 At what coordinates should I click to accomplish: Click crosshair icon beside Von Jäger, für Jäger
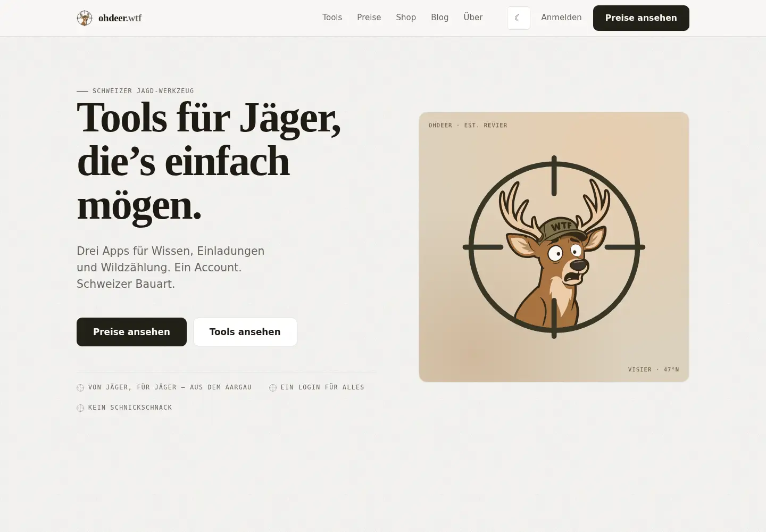click(80, 388)
